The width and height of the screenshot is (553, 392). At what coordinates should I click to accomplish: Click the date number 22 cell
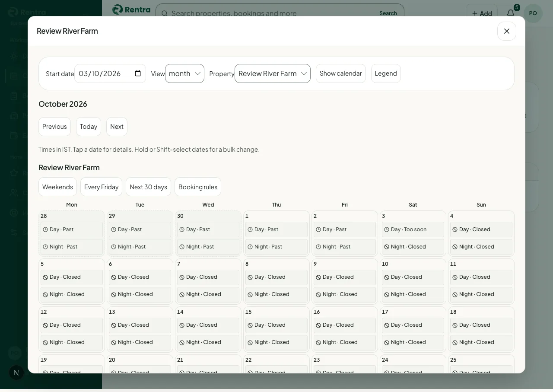tap(248, 360)
